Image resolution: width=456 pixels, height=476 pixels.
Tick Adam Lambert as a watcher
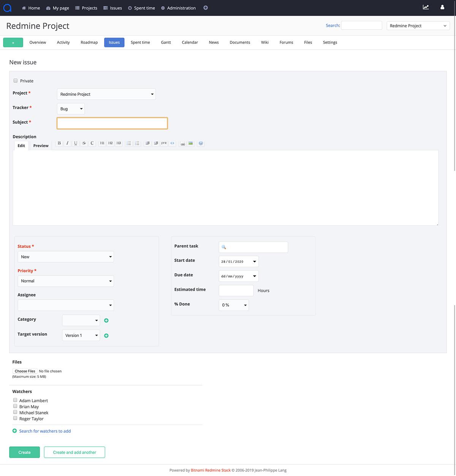[15, 400]
